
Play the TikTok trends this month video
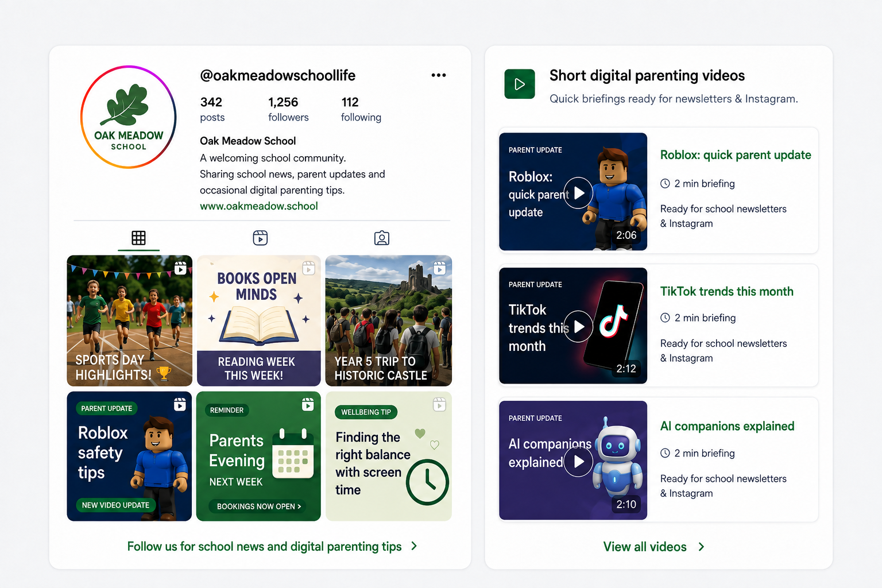(579, 326)
